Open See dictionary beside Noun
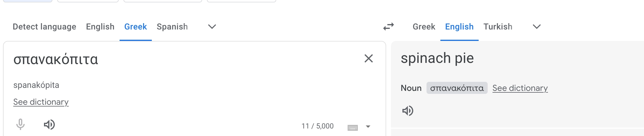644x136 pixels. click(x=520, y=88)
